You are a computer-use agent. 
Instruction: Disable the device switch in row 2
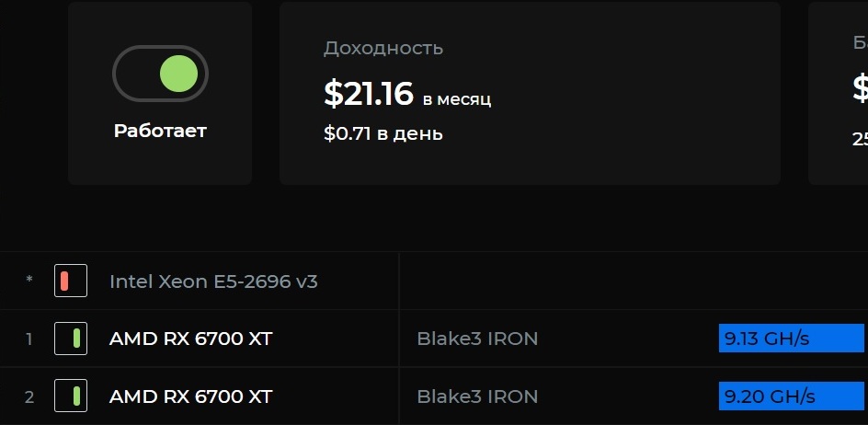[71, 396]
